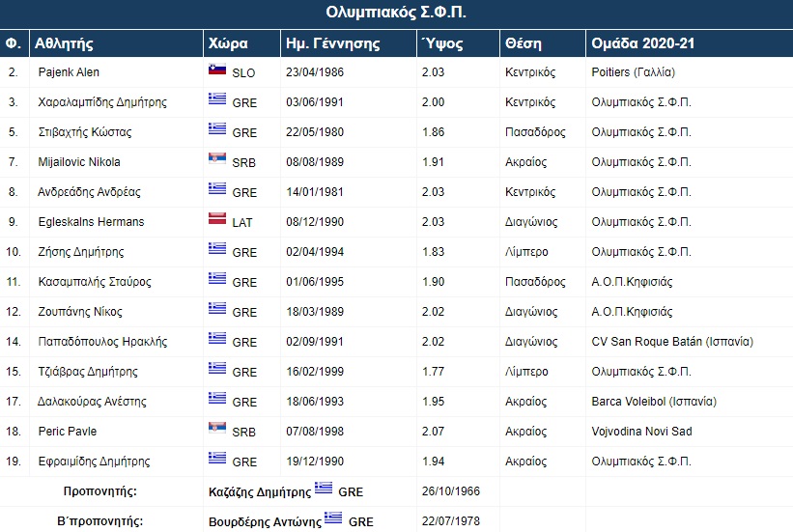Click assistant coach name Βουρδέρης Αντώνης
The image size is (793, 532).
265,522
